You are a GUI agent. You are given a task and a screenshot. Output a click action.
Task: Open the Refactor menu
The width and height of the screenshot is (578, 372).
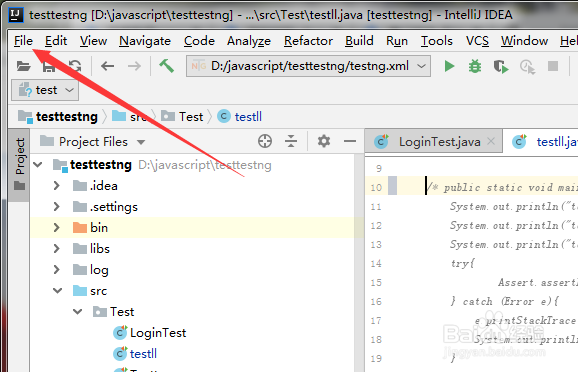click(x=308, y=41)
